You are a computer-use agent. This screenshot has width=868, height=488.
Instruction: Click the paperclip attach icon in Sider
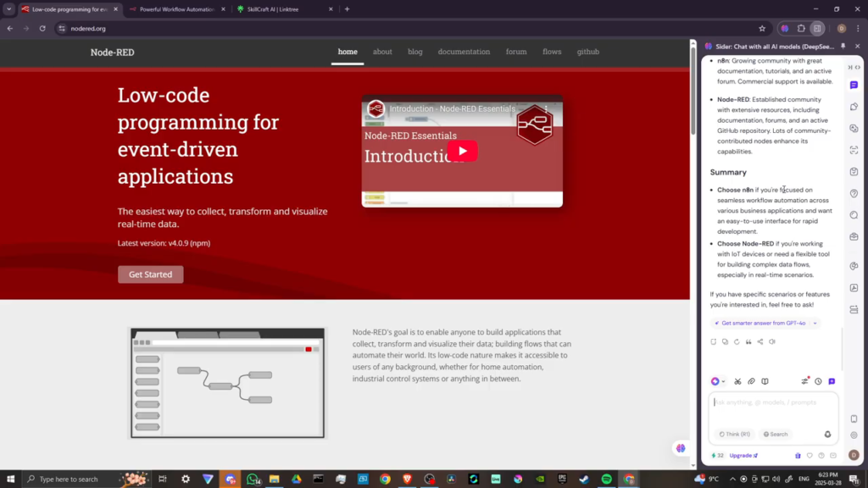tap(751, 381)
